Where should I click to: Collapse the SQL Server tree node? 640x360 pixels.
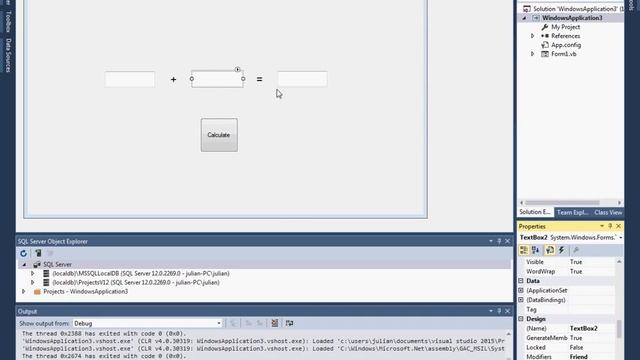[x=24, y=264]
